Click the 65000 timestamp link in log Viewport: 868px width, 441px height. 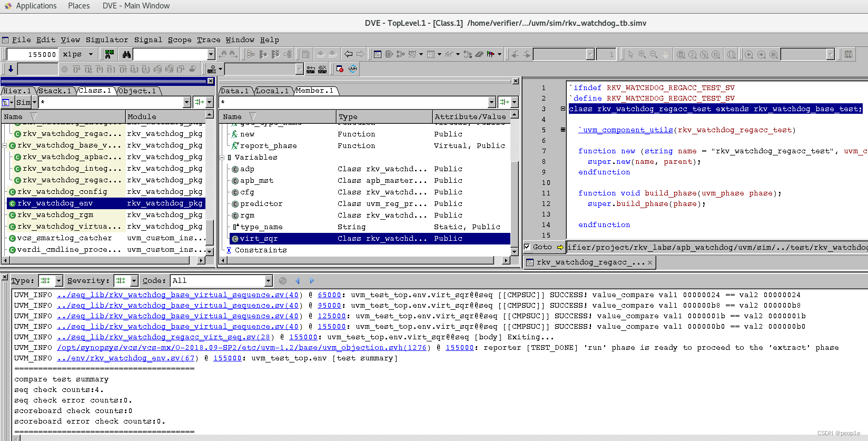(x=329, y=295)
